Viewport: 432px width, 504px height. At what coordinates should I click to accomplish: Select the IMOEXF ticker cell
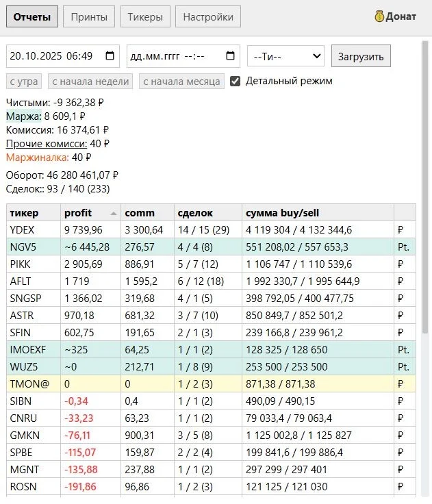pos(34,350)
